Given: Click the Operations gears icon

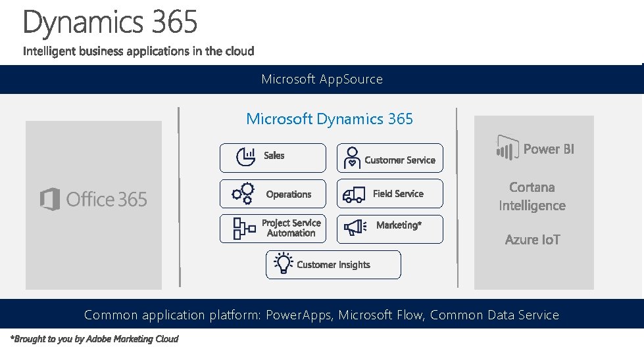Looking at the screenshot, I should (243, 194).
